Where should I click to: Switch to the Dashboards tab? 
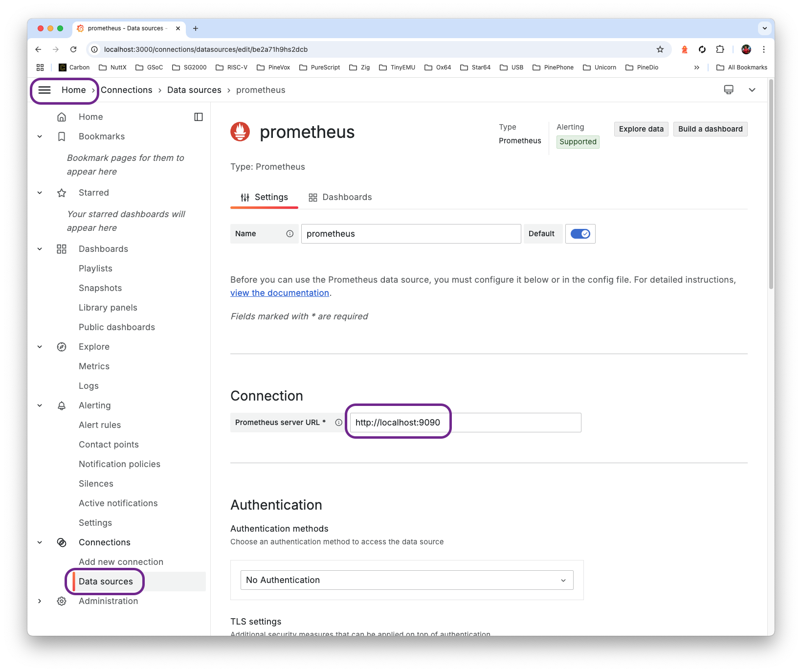(340, 197)
